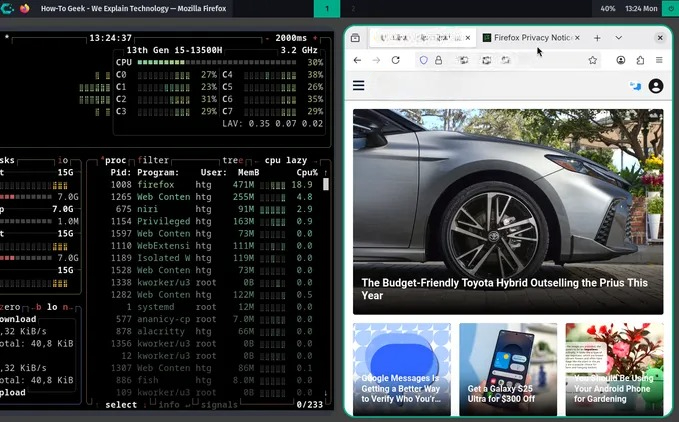Open the Firefox application menu icon
Image resolution: width=679 pixels, height=422 pixels.
(x=659, y=60)
